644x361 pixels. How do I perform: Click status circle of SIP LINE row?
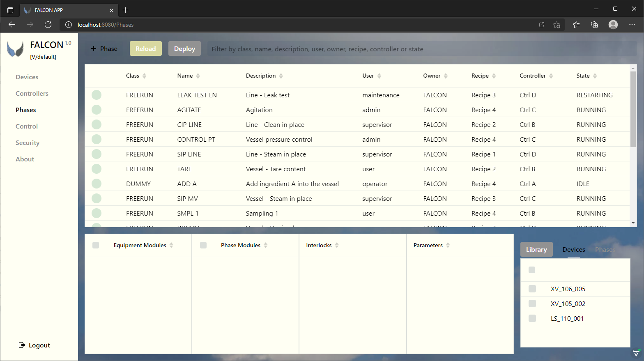[x=97, y=154]
